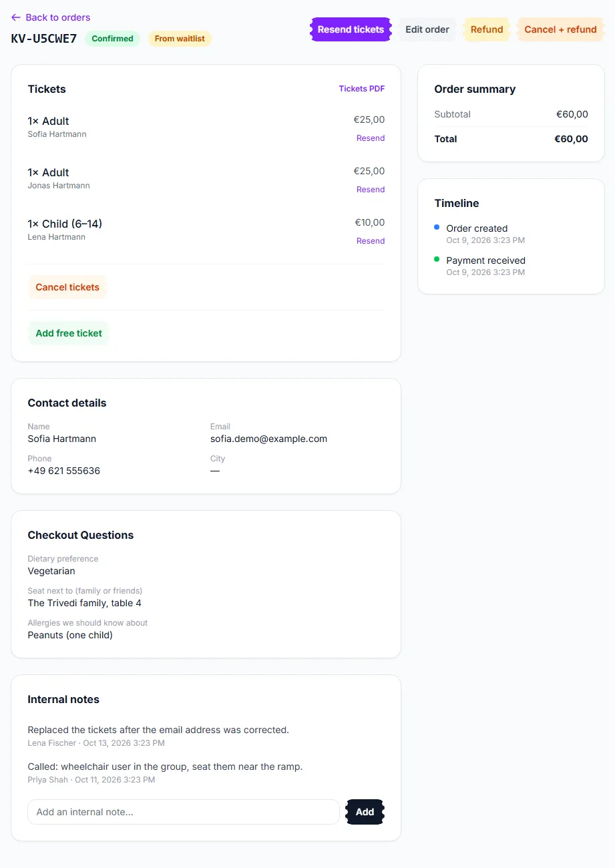Screen dimensions: 615x868
Task: Click Cancel + refund
Action: click(560, 29)
